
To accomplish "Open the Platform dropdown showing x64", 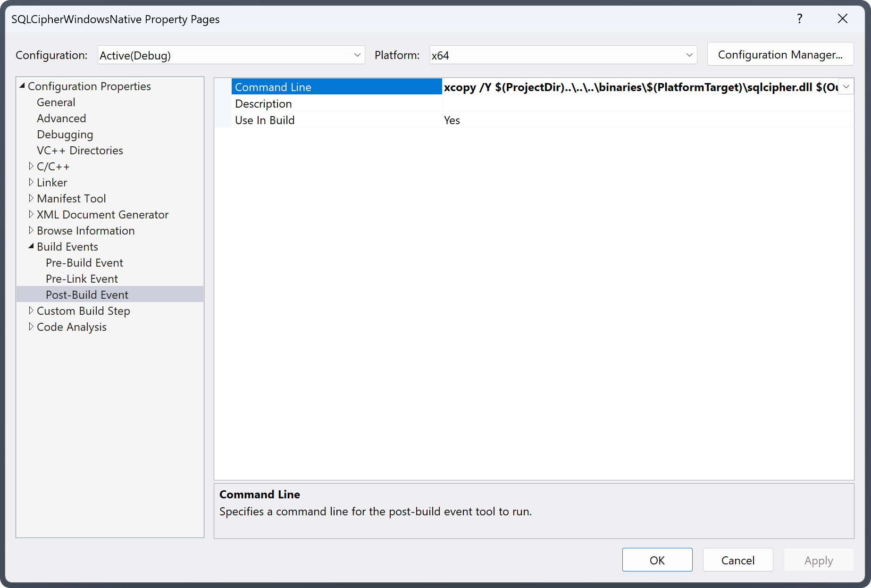I will [x=563, y=55].
